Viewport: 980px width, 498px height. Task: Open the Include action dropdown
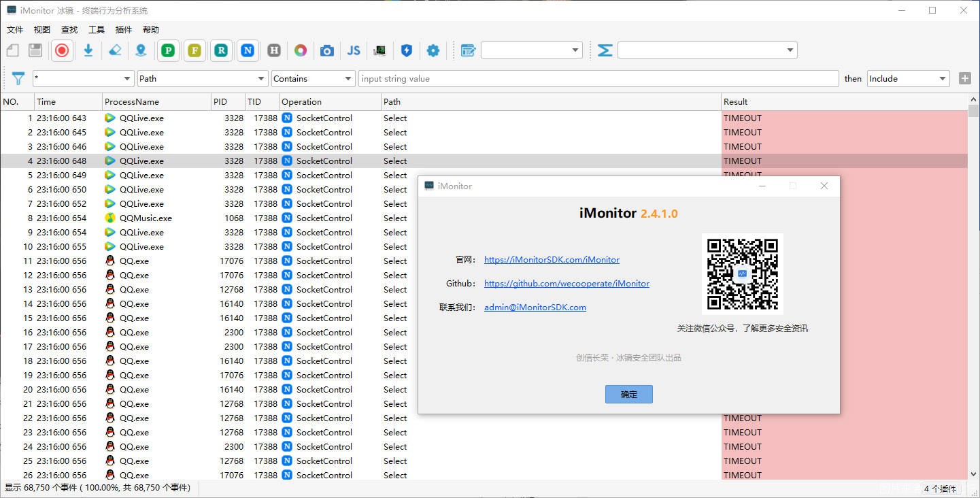[908, 79]
